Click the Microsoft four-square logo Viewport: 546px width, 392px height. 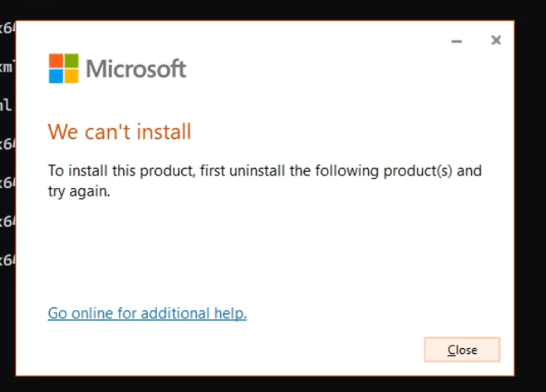click(63, 68)
